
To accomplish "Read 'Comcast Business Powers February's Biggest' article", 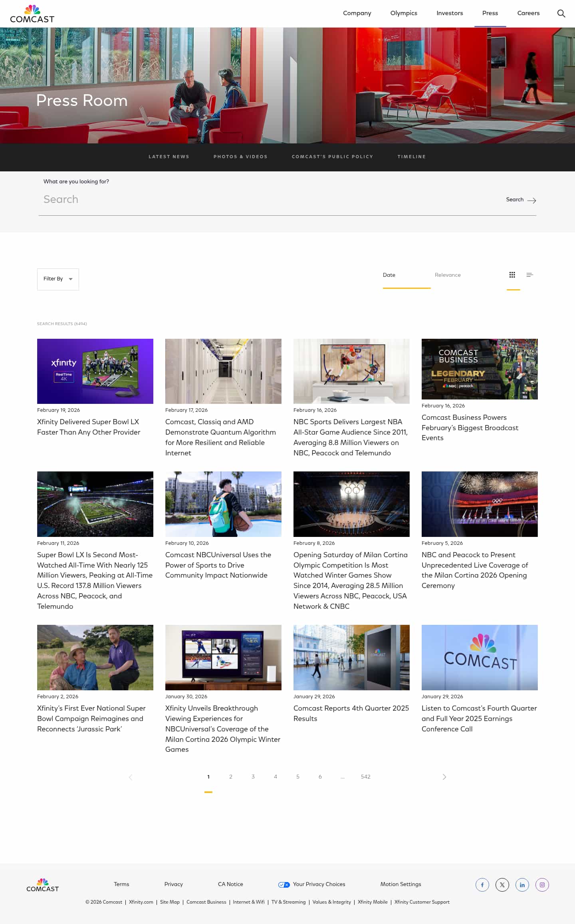I will pos(470,427).
